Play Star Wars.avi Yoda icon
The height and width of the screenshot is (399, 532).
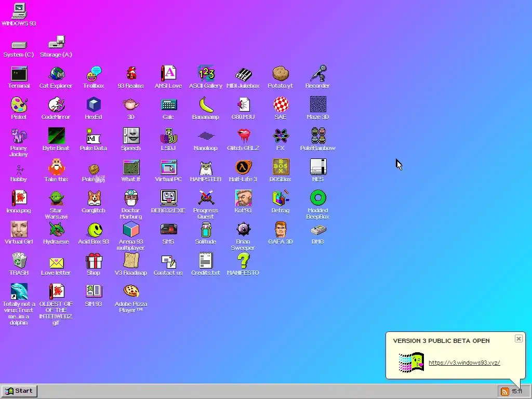[56, 198]
